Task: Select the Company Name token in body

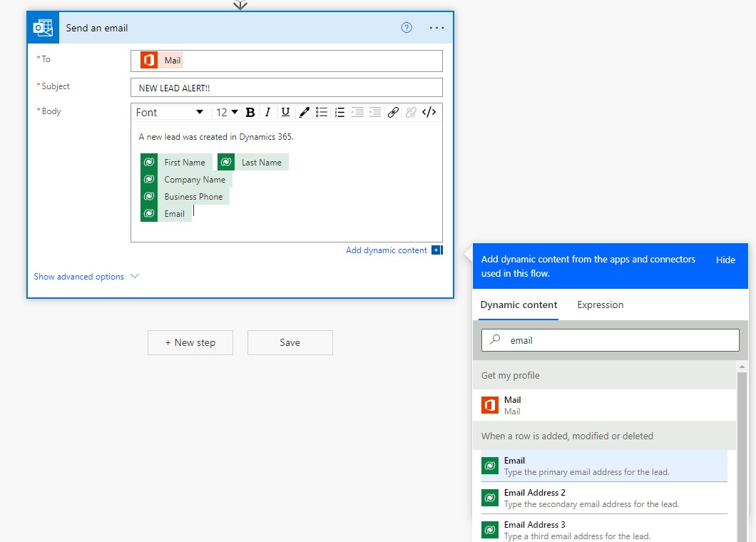Action: point(186,180)
